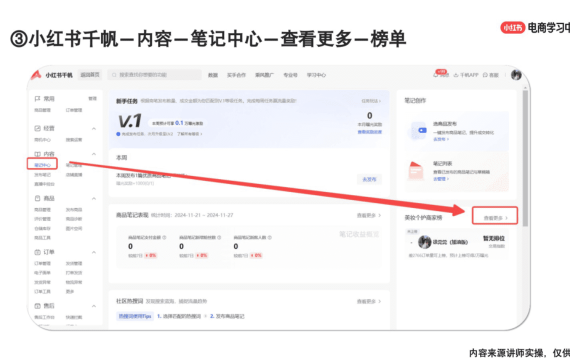Viewport: 570px width, 360px height.
Task: Collapse the 订单 sidebar group chevron
Action: (94, 252)
